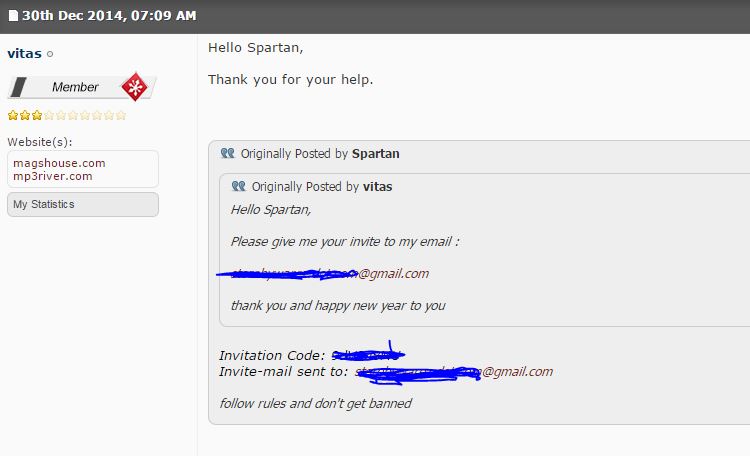Click the red diamond emblem on Member badge
Screen dimensions: 750x456
(133, 87)
